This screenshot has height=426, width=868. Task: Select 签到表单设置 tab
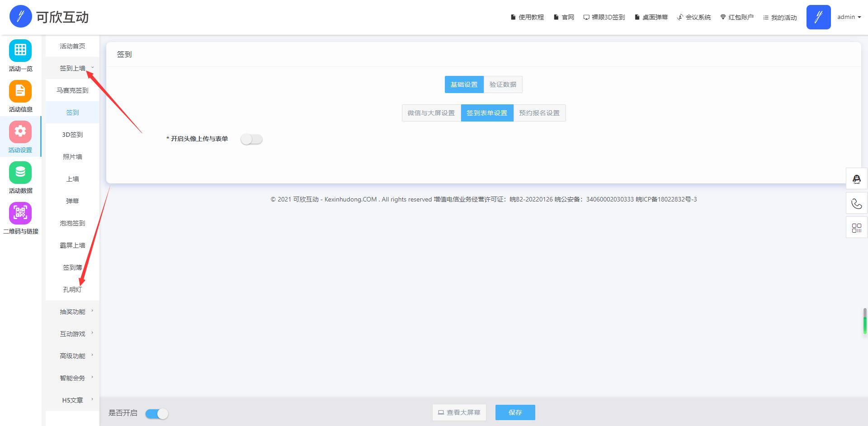coord(487,113)
